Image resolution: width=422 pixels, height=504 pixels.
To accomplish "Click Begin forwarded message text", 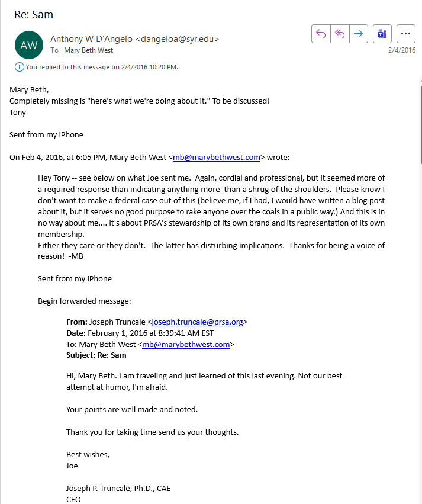I will pyautogui.click(x=85, y=301).
